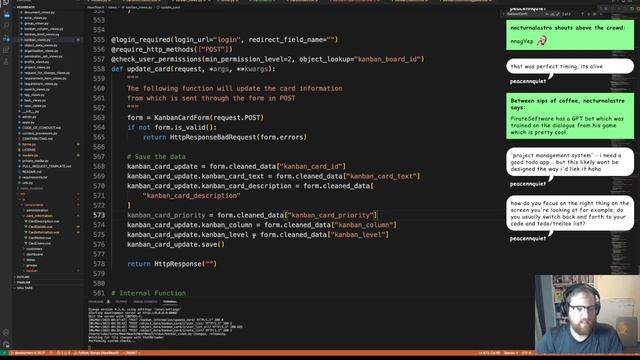The width and height of the screenshot is (640, 360).
Task: Open the development git branch selector
Action: click(x=29, y=353)
